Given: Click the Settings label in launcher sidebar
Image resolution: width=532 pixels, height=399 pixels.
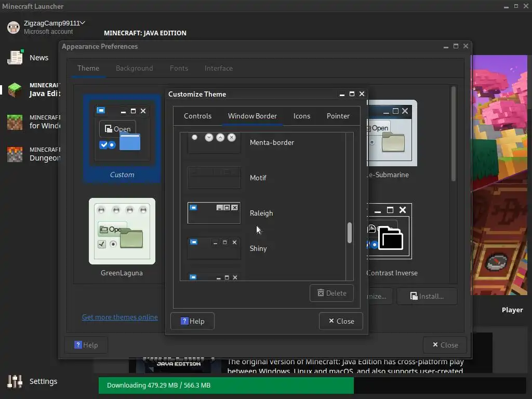Looking at the screenshot, I should coord(44,381).
